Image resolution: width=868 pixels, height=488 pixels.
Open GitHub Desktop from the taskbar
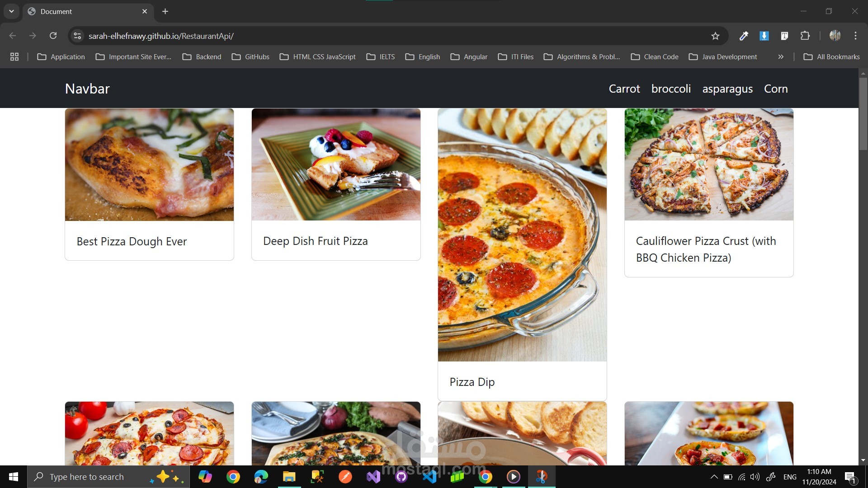point(401,477)
